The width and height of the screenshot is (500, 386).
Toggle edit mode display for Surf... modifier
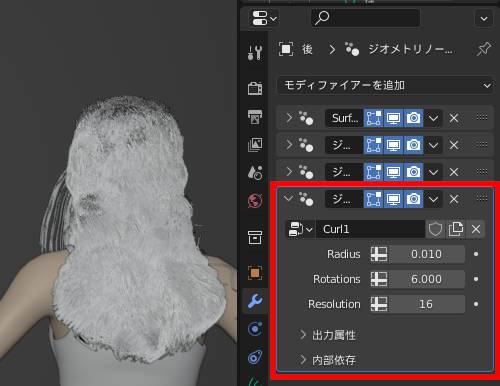point(373,118)
